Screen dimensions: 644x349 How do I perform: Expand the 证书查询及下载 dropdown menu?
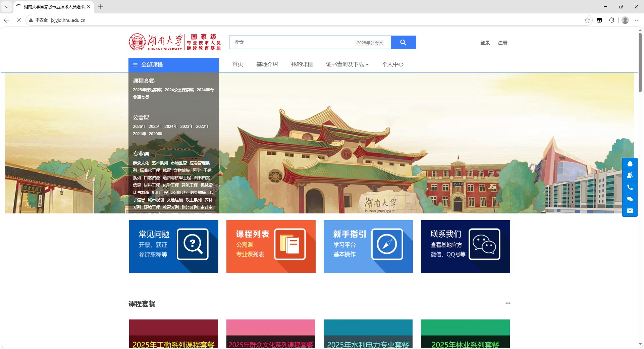point(347,64)
